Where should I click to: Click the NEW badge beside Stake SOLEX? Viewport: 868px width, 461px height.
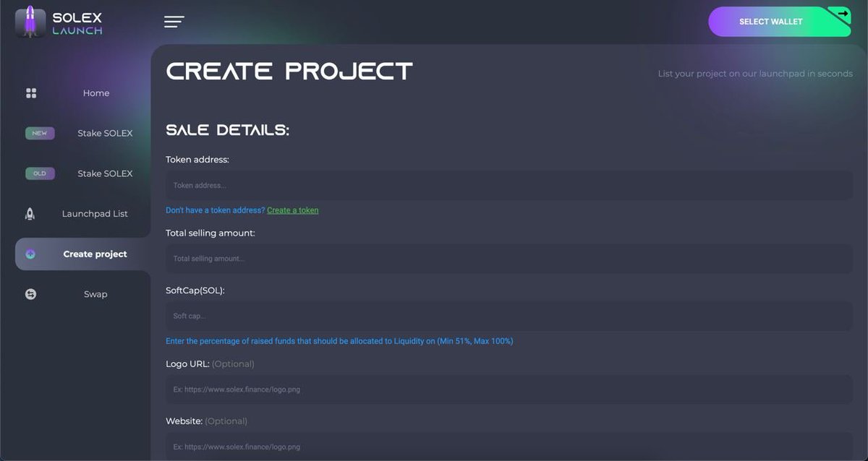(40, 133)
